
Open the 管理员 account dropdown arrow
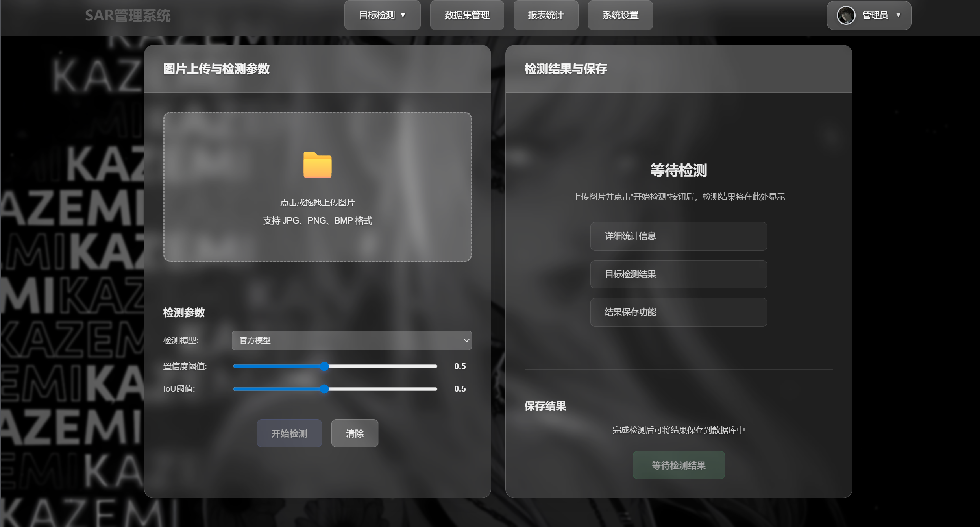898,15
